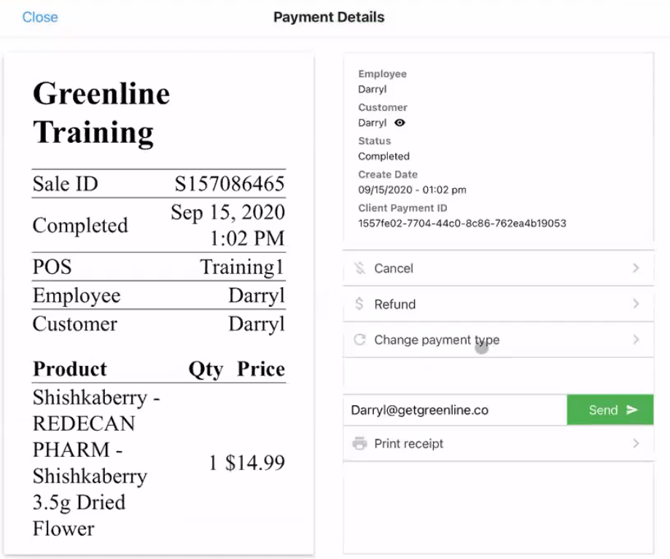670x559 pixels.
Task: Choose the Print receipt label
Action: [x=408, y=444]
